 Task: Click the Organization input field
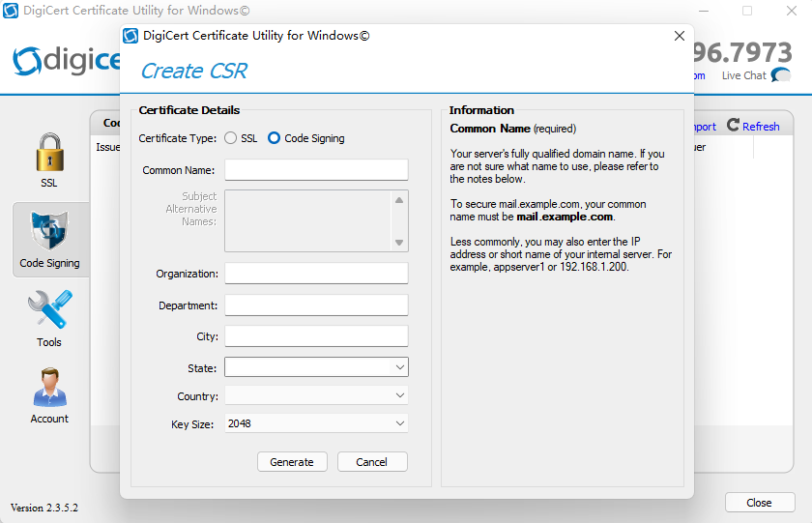click(316, 274)
